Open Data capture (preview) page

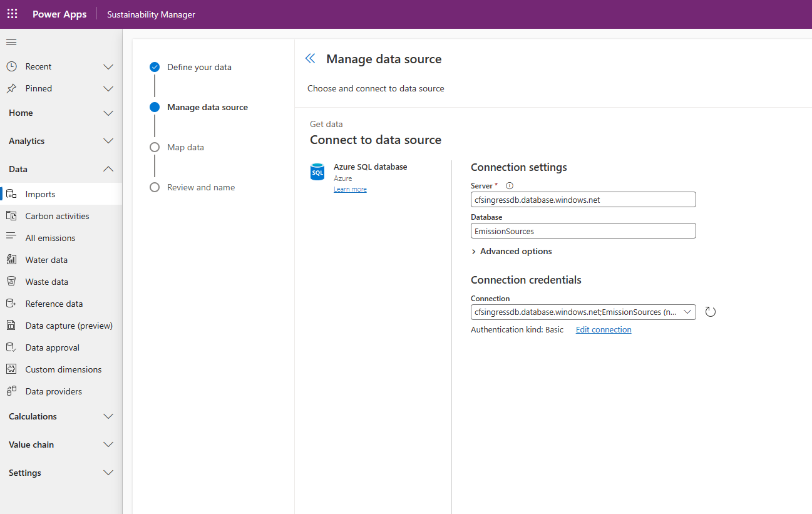(61, 326)
